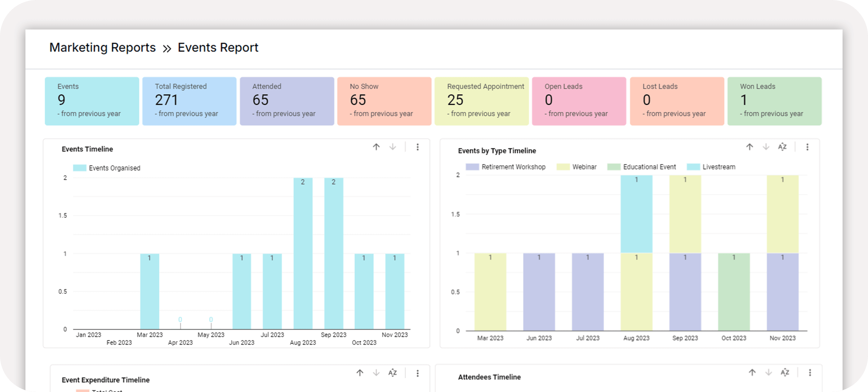Open the Open Leads scorecard
This screenshot has height=392, width=868.
[x=579, y=101]
